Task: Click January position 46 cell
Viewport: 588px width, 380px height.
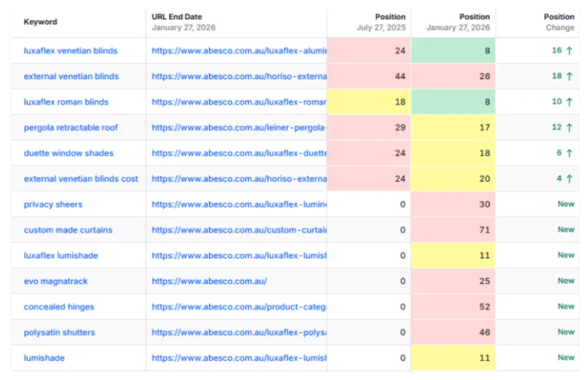Action: (x=453, y=332)
